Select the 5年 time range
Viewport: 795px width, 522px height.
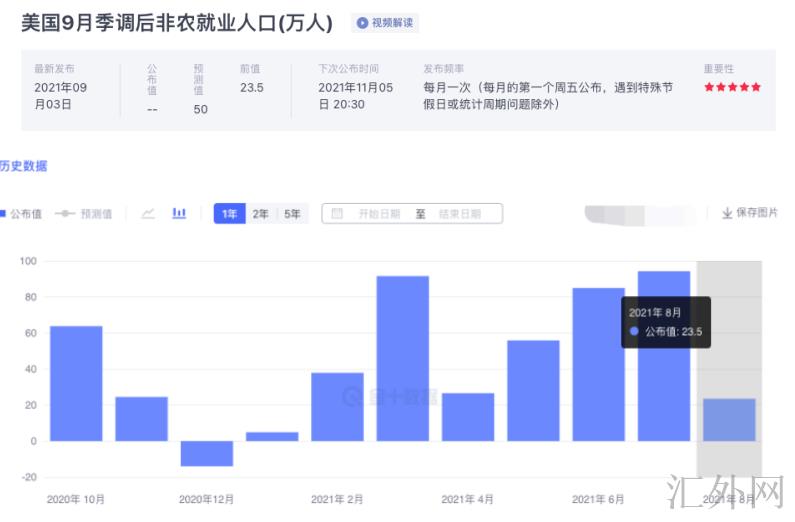tap(292, 214)
